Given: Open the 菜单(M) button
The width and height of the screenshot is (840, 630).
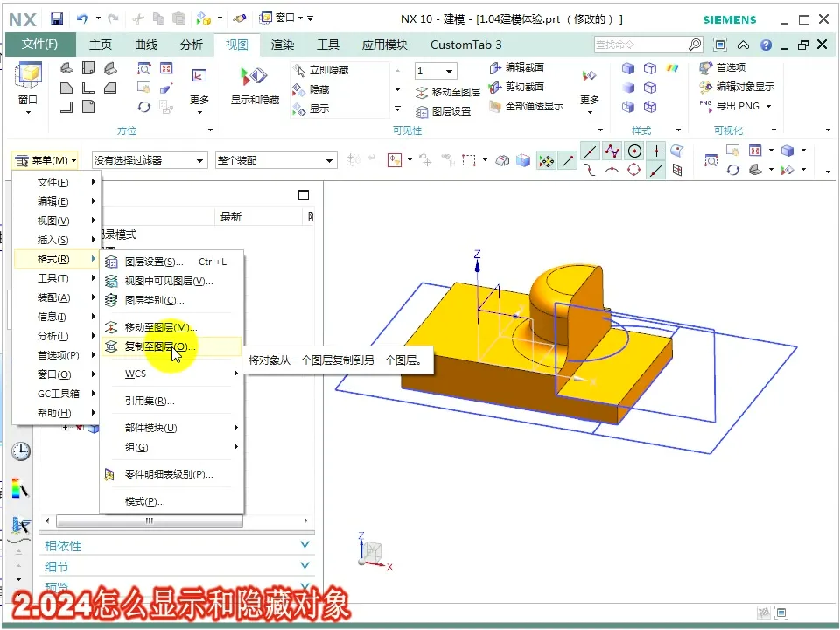Looking at the screenshot, I should (x=46, y=160).
